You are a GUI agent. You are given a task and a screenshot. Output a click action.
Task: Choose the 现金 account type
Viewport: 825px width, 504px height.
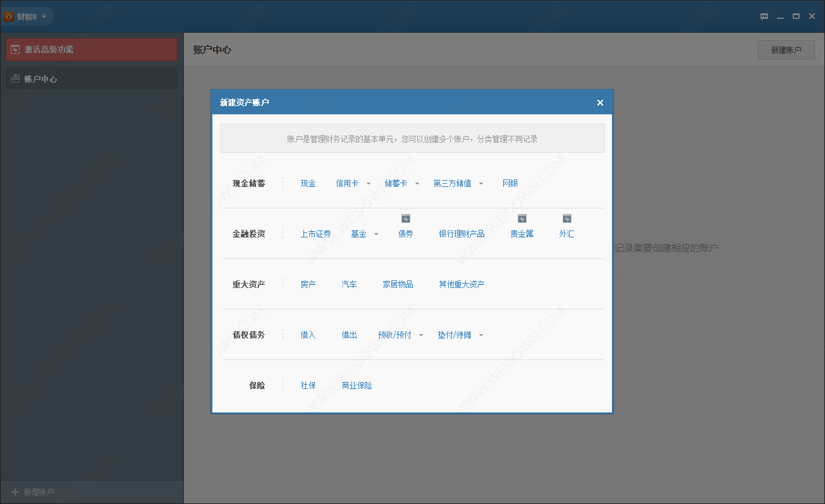pos(308,183)
